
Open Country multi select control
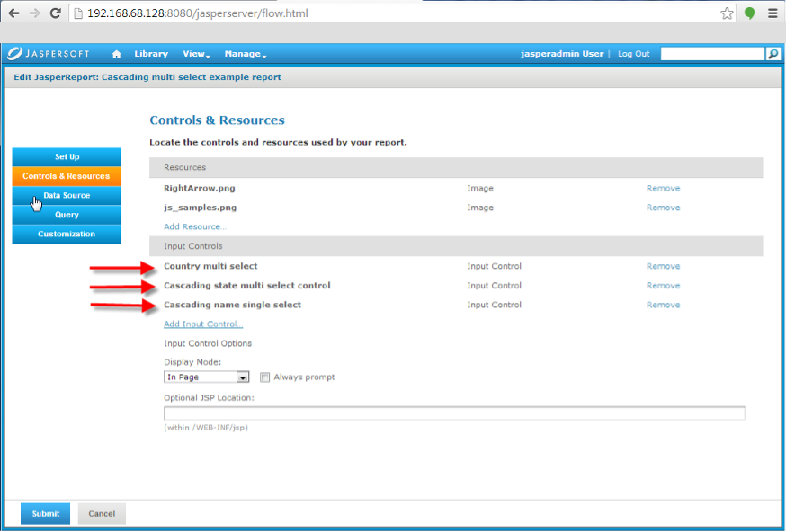(x=210, y=266)
